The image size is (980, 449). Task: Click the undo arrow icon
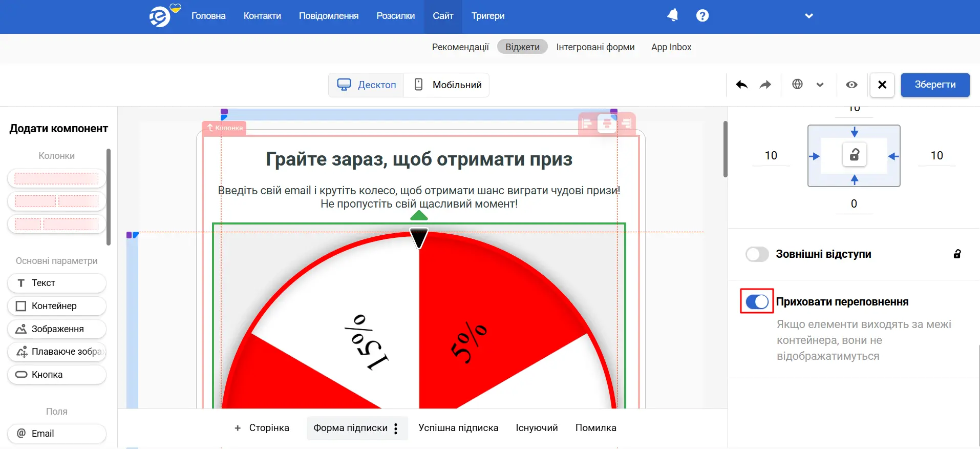(x=741, y=85)
